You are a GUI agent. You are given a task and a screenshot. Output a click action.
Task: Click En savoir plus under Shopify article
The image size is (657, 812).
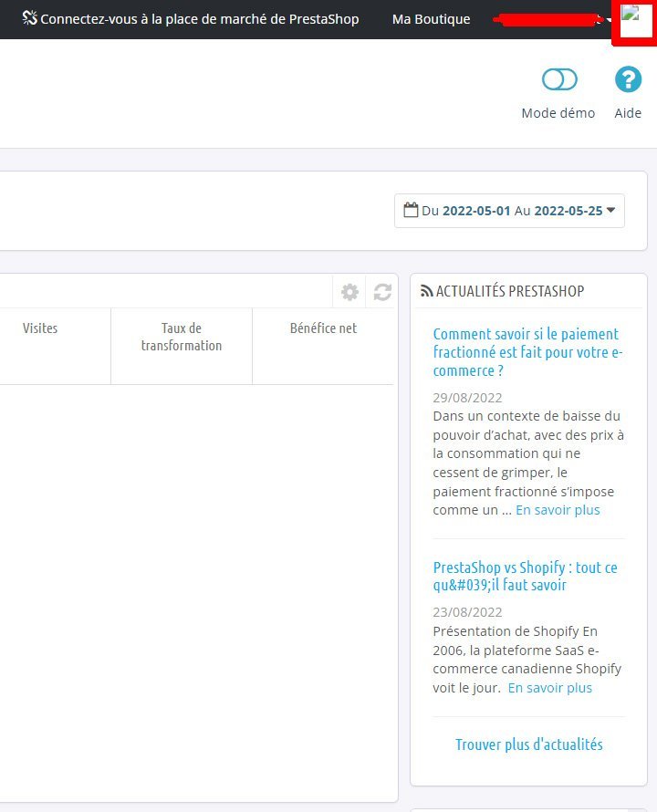(549, 688)
